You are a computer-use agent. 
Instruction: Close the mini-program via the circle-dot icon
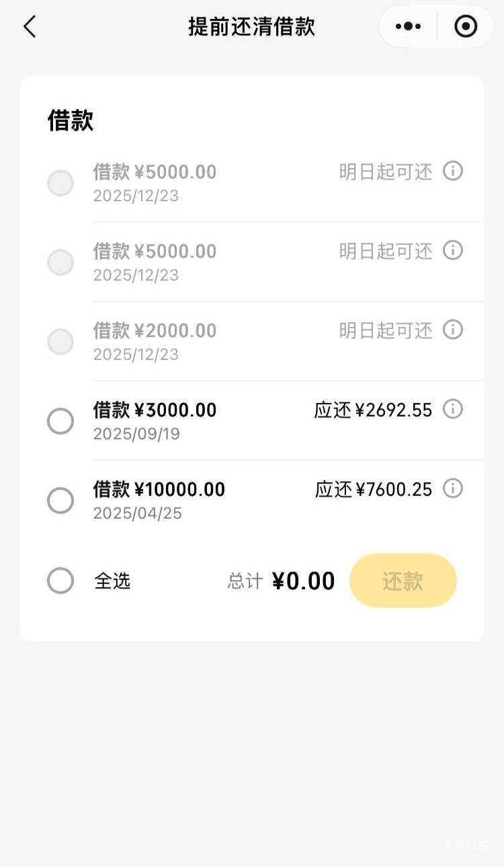466,27
